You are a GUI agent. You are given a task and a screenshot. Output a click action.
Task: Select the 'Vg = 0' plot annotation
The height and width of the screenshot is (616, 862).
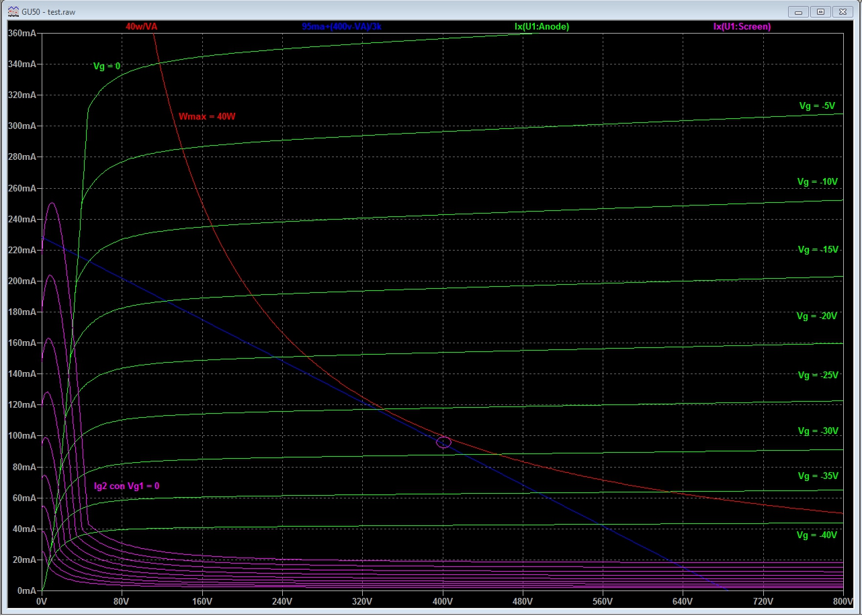107,66
